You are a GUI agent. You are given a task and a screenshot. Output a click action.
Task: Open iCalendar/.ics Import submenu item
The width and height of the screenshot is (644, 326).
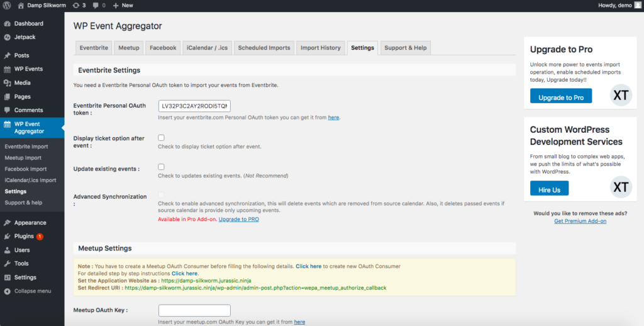30,180
